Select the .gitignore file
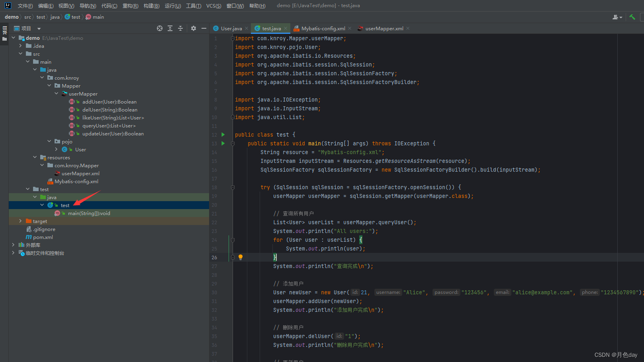644x362 pixels. (x=44, y=229)
